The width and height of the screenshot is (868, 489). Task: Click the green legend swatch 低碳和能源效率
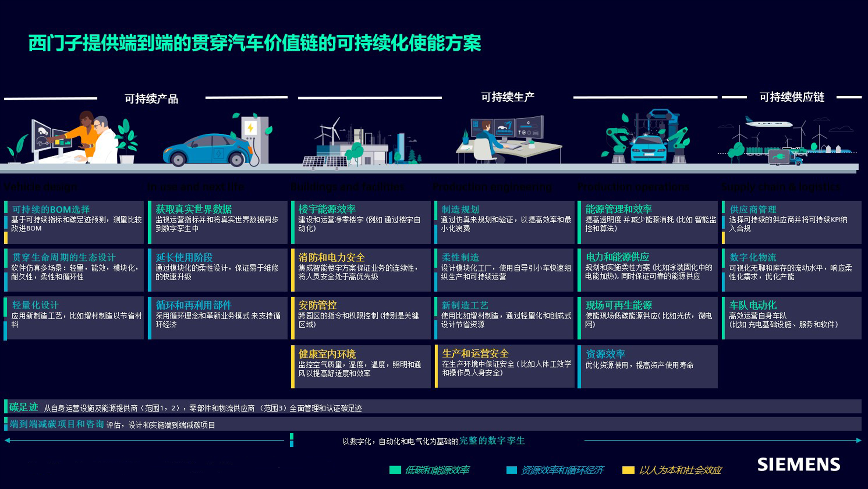coord(395,470)
